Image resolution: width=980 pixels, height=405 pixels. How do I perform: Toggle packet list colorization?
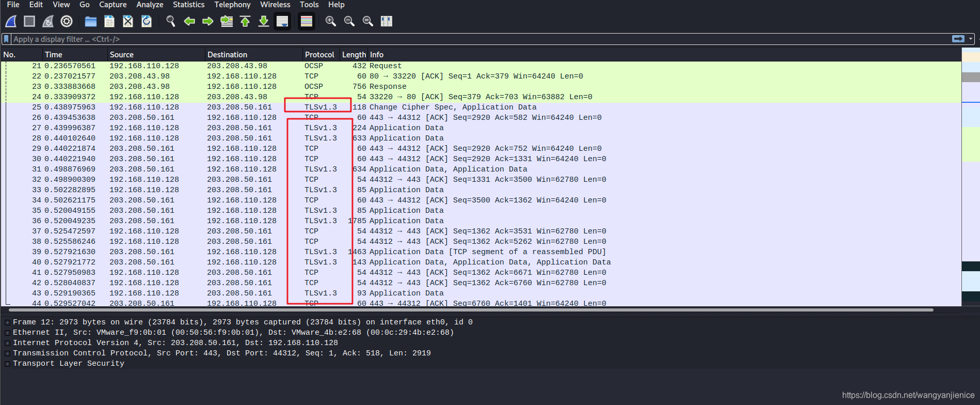[x=307, y=21]
